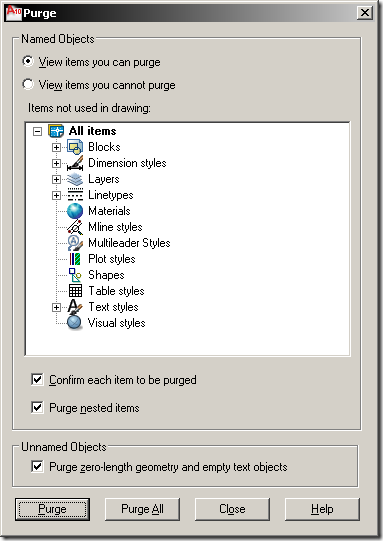Click the Plot styles icon
The height and width of the screenshot is (541, 383).
tap(75, 259)
